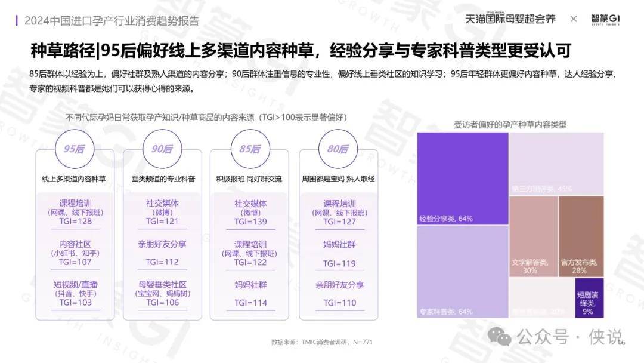Click the × symbol between the logos
The height and width of the screenshot is (363, 644).
[574, 19]
